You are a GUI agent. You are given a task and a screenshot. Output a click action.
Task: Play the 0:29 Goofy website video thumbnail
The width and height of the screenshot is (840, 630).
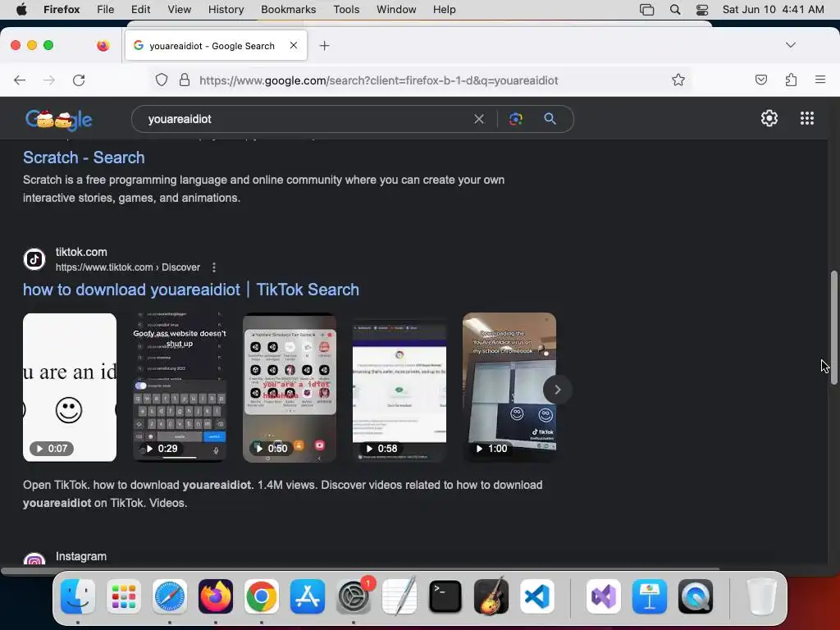180,387
